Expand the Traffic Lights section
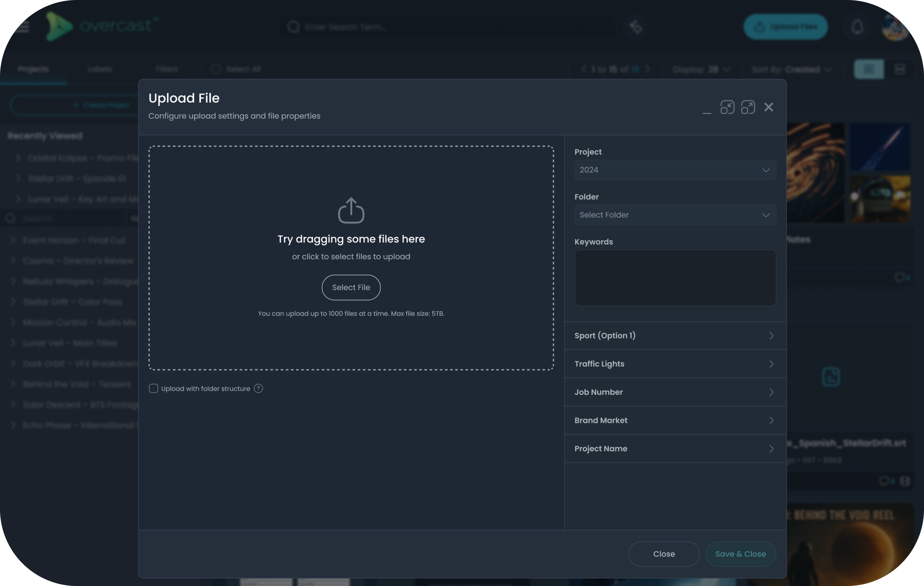 (675, 364)
